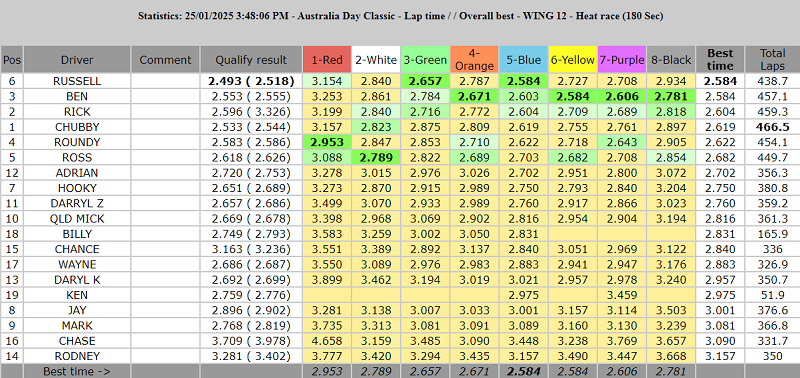
Task: Click driver name DARYL K
Action: click(77, 280)
